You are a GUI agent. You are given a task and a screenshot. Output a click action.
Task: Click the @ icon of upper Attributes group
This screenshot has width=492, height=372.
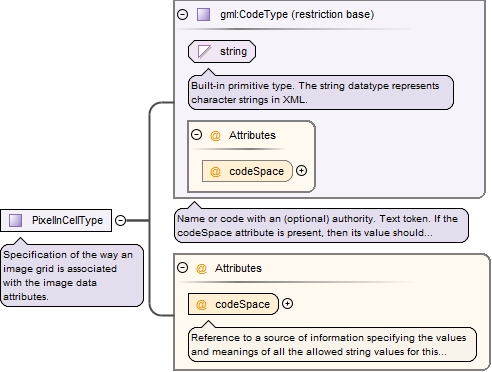[x=215, y=135]
